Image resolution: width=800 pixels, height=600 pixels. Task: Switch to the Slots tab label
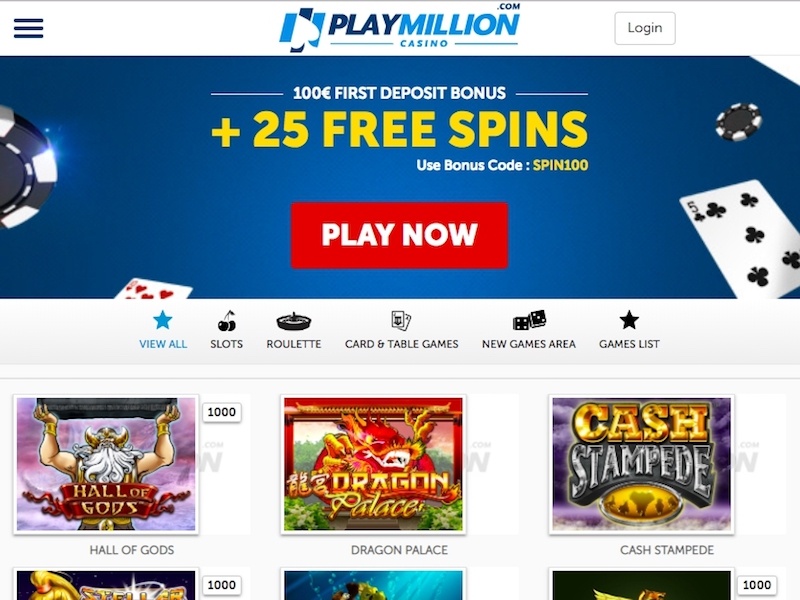pos(227,344)
